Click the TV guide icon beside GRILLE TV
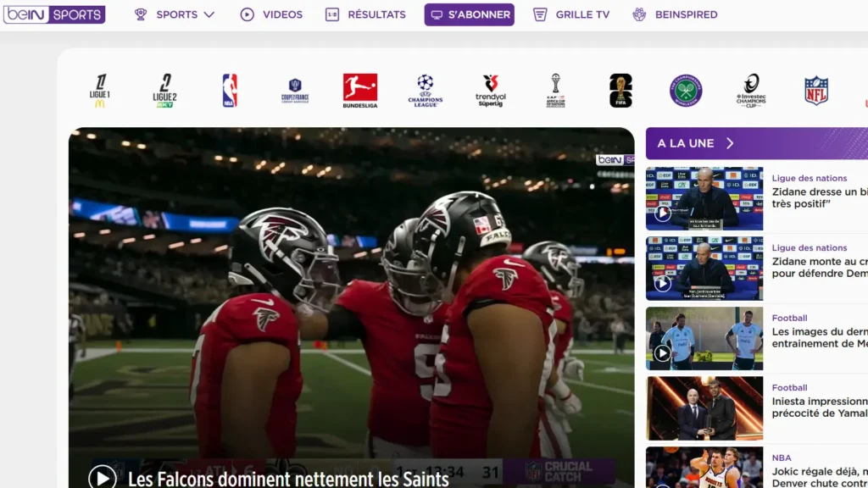Viewport: 868px width, 488px height. point(540,14)
